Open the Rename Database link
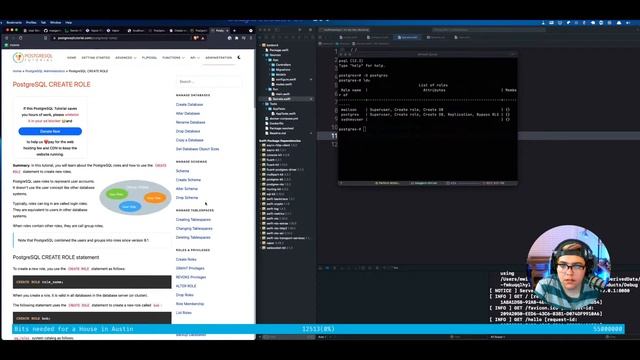Image resolution: width=640 pixels, height=360 pixels. click(191, 122)
